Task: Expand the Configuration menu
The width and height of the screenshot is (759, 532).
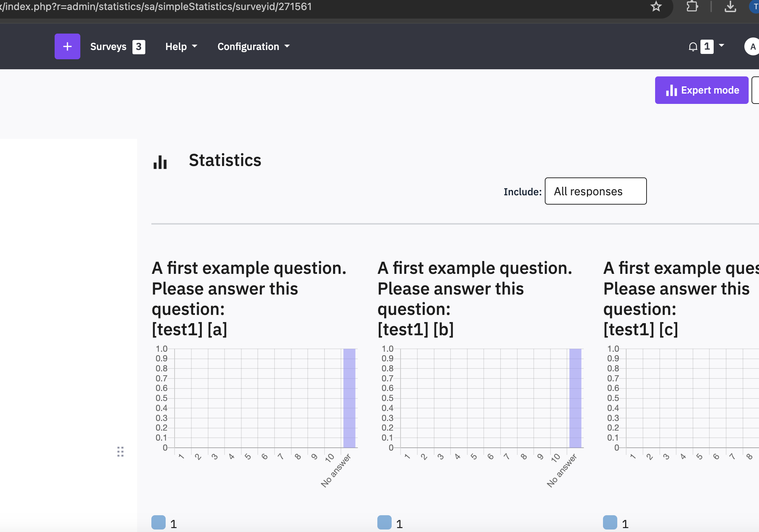Action: tap(253, 46)
